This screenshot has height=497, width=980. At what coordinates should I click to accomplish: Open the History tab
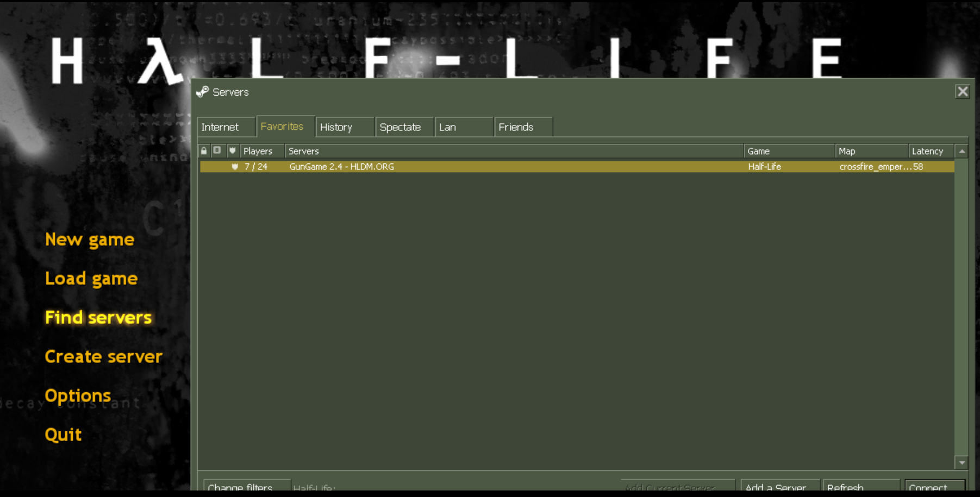(345, 127)
